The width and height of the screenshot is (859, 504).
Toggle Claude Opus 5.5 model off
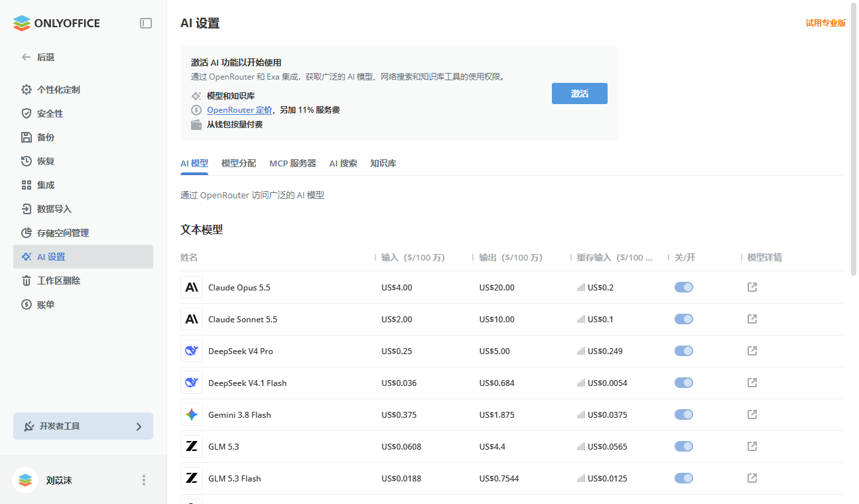(x=684, y=287)
